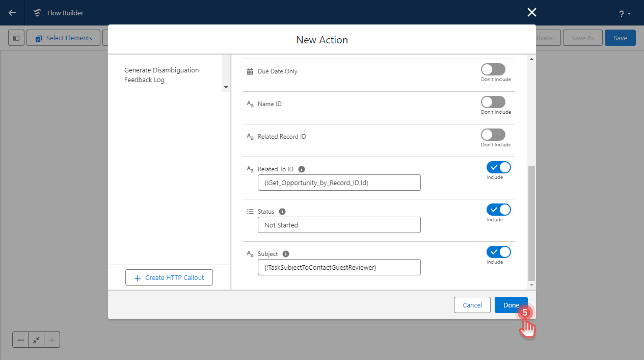Click the Select Elements icon button
Screen dimensions: 644x360
coord(38,37)
